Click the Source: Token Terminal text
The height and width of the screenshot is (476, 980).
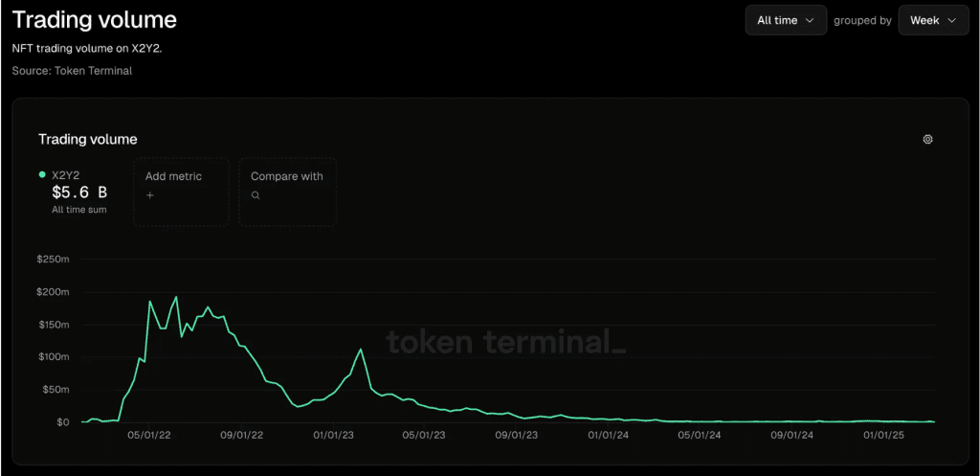pyautogui.click(x=72, y=71)
